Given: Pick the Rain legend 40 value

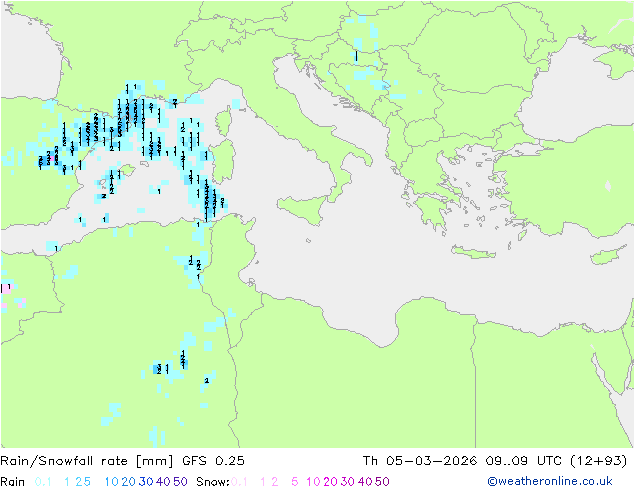Looking at the screenshot, I should (163, 482).
